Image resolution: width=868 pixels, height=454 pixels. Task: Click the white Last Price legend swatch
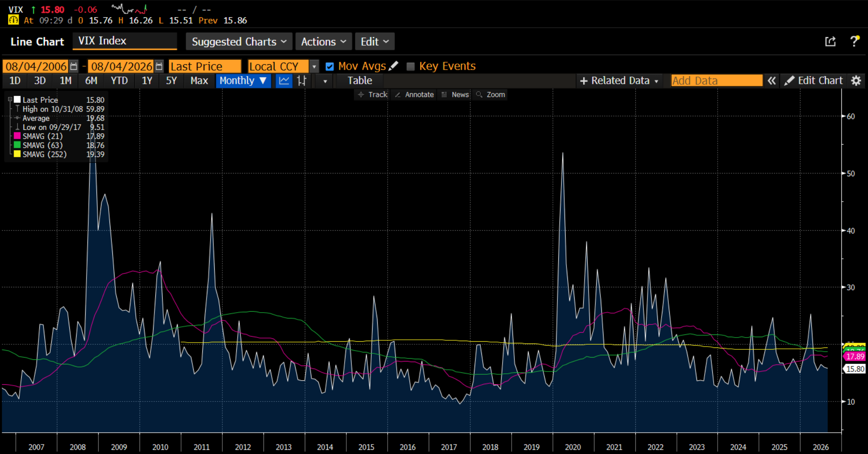[17, 99]
